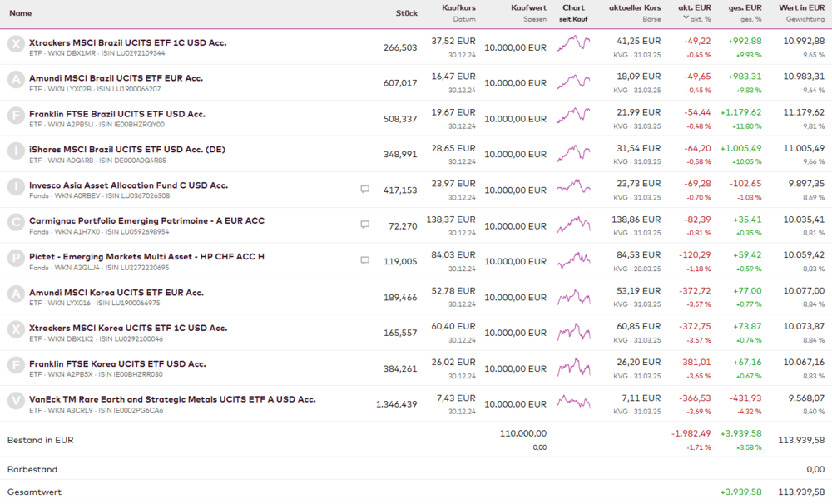Toggle sort arrow beside akt. % header
The image size is (832, 504).
(x=686, y=18)
